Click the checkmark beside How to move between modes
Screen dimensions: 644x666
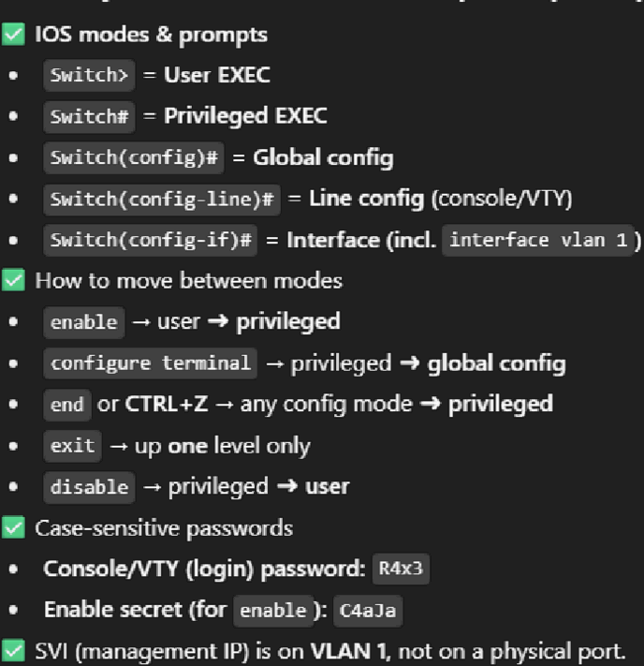(13, 280)
